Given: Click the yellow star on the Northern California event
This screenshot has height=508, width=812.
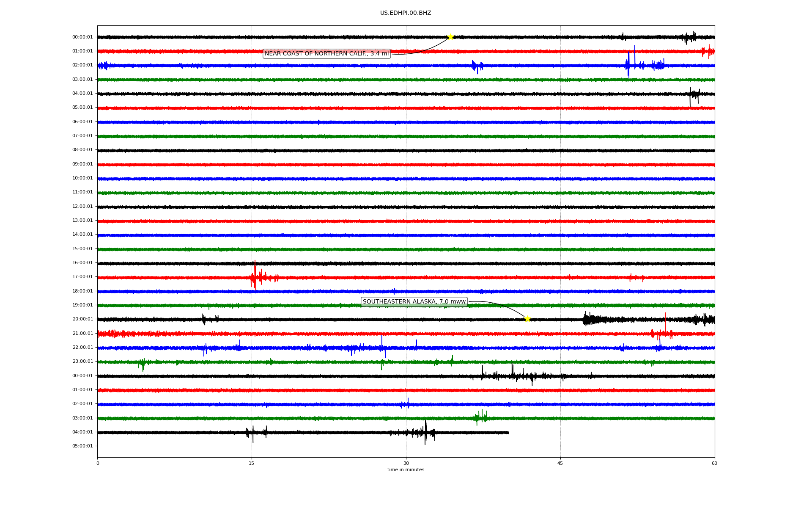Looking at the screenshot, I should [450, 37].
